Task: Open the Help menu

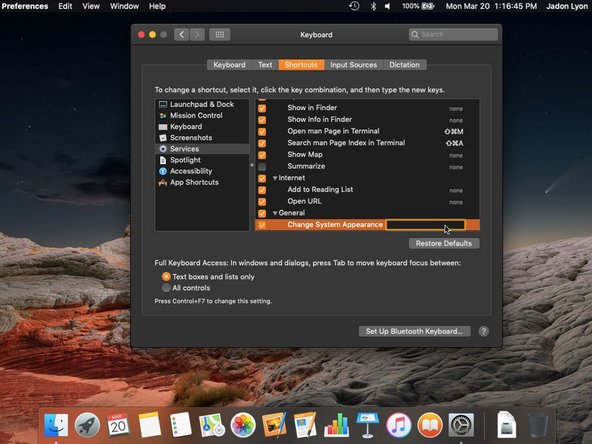Action: 157,6
